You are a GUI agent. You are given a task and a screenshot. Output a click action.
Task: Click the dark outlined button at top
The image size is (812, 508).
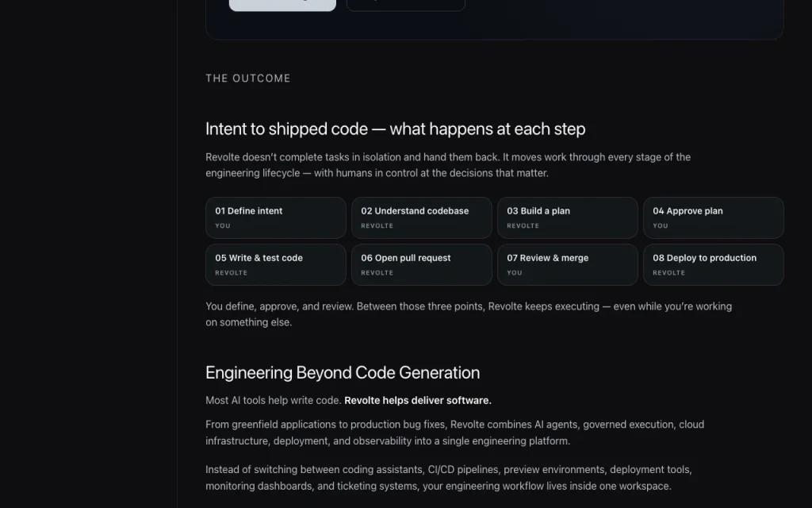coord(405,5)
